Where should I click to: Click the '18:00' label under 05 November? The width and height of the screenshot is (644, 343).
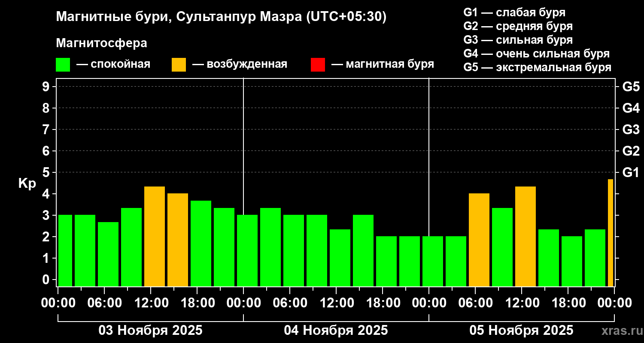[568, 303]
